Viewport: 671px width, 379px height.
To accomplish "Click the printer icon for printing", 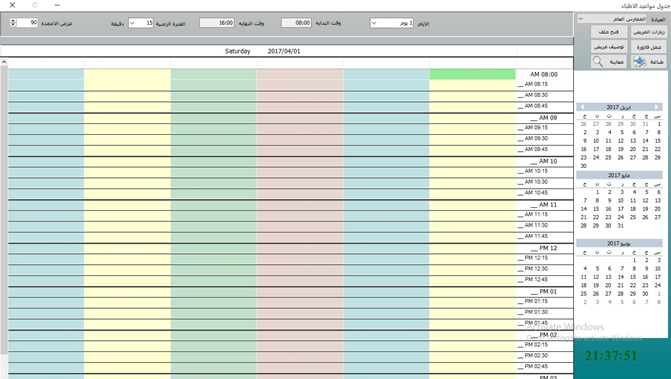I will pos(639,62).
